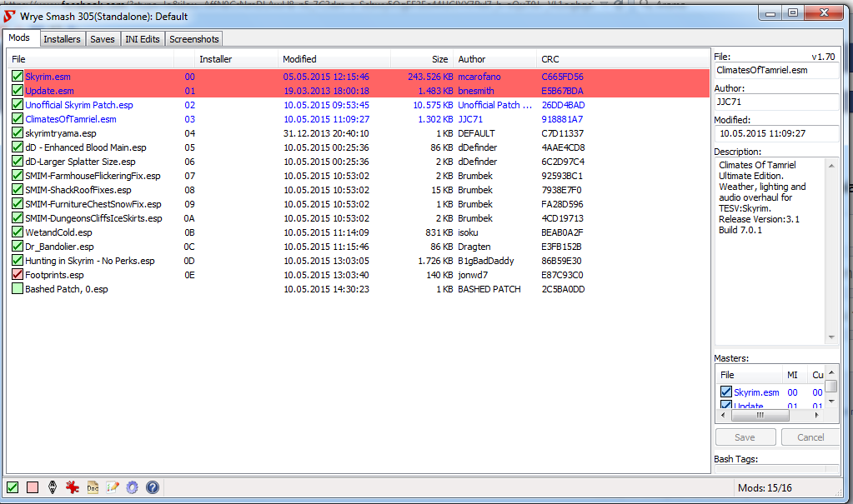Toggle the Dr_Bandolier.esp checkbox
853x504 pixels.
(18, 247)
